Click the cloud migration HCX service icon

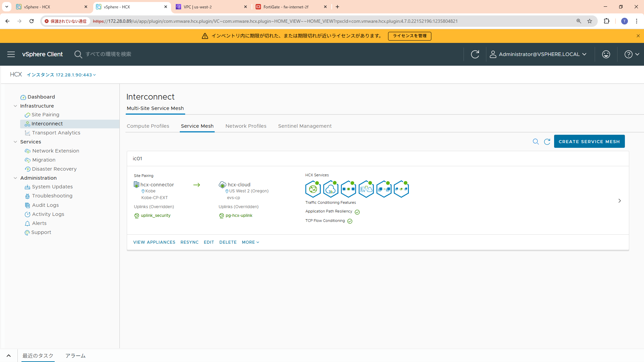point(330,189)
